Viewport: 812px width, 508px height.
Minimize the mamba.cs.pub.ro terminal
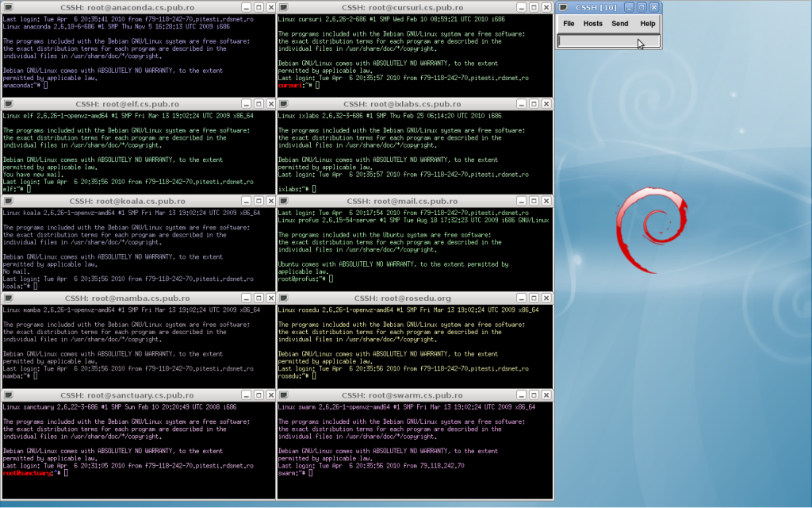(247, 298)
